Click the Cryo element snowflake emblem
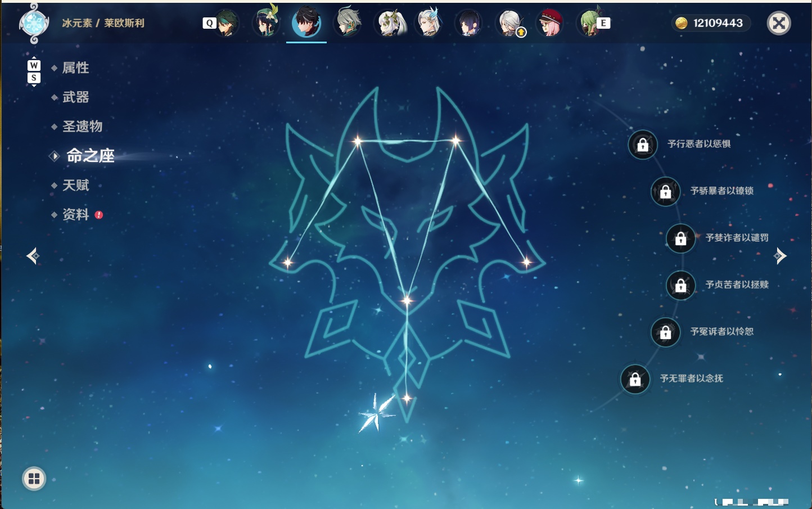This screenshot has height=509, width=812. point(34,24)
